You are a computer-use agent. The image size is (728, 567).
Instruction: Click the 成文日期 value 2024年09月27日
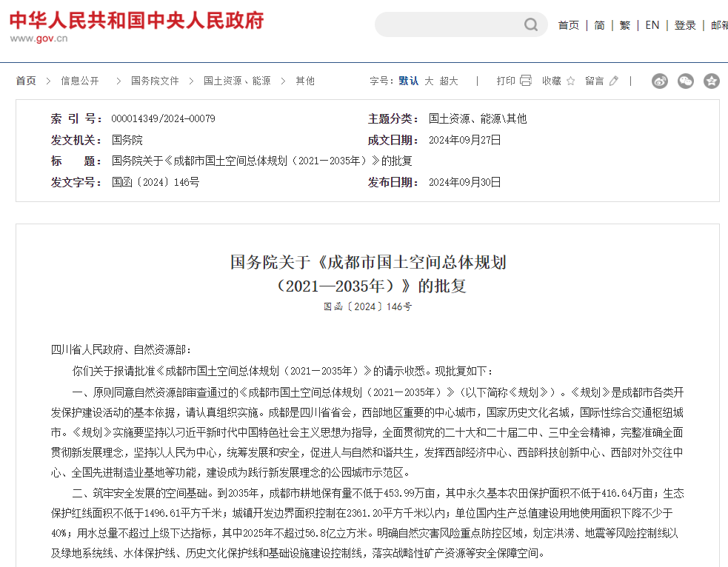[465, 140]
